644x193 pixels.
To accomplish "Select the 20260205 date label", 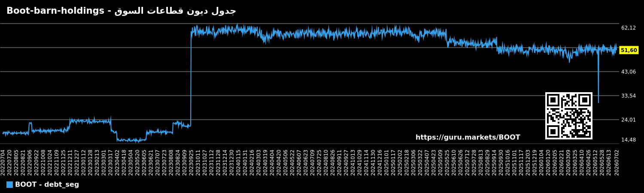I will point(555,162).
